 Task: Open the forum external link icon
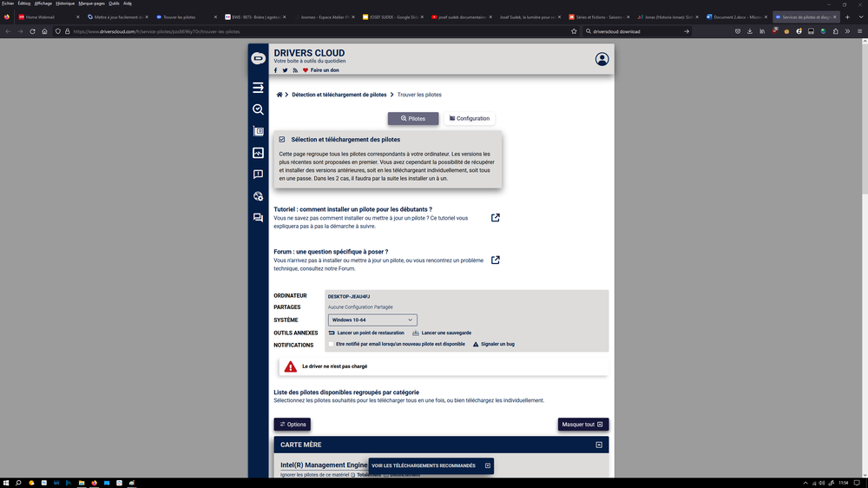click(x=496, y=260)
